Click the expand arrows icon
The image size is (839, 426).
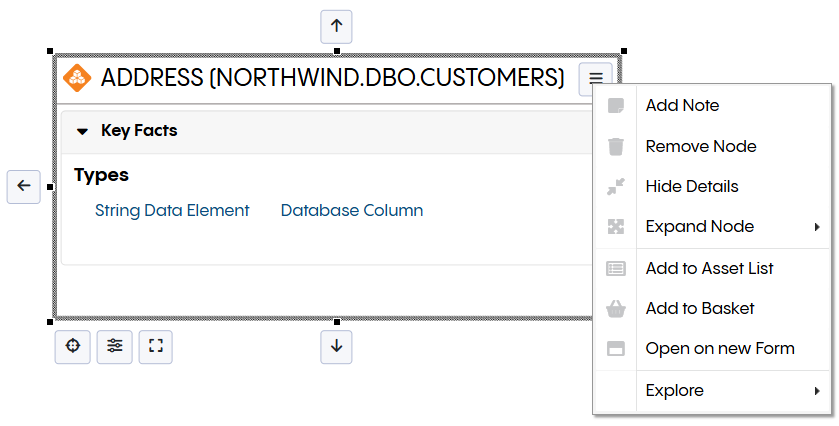(616, 227)
